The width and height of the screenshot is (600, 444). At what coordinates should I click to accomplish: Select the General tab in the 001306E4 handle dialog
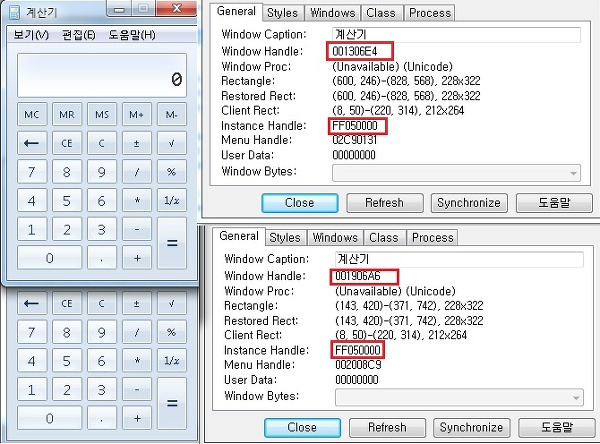point(236,11)
